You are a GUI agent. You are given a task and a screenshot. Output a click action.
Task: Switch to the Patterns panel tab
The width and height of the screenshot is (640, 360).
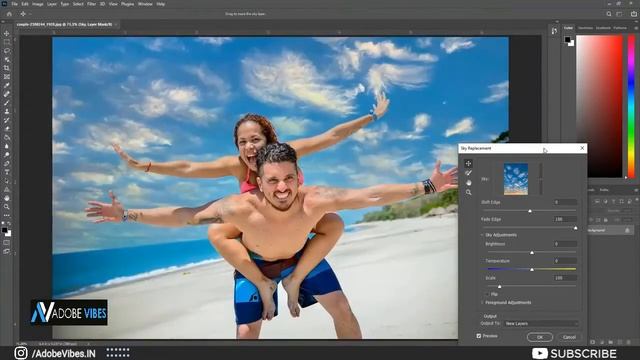coord(620,28)
